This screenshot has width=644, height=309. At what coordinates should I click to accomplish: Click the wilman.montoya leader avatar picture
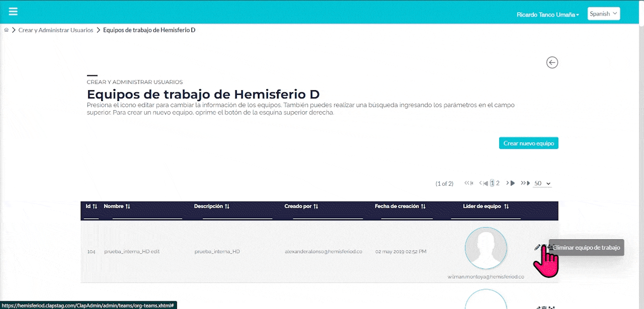[486, 248]
